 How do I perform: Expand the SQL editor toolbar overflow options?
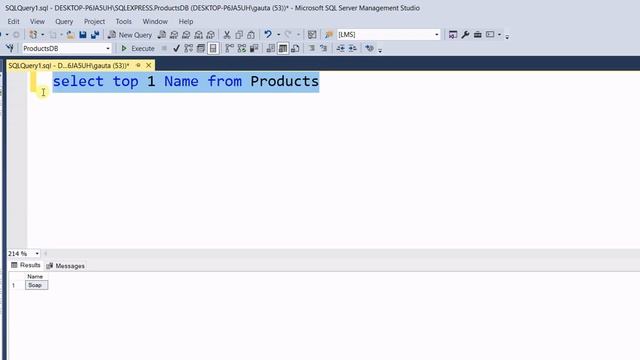(x=380, y=50)
